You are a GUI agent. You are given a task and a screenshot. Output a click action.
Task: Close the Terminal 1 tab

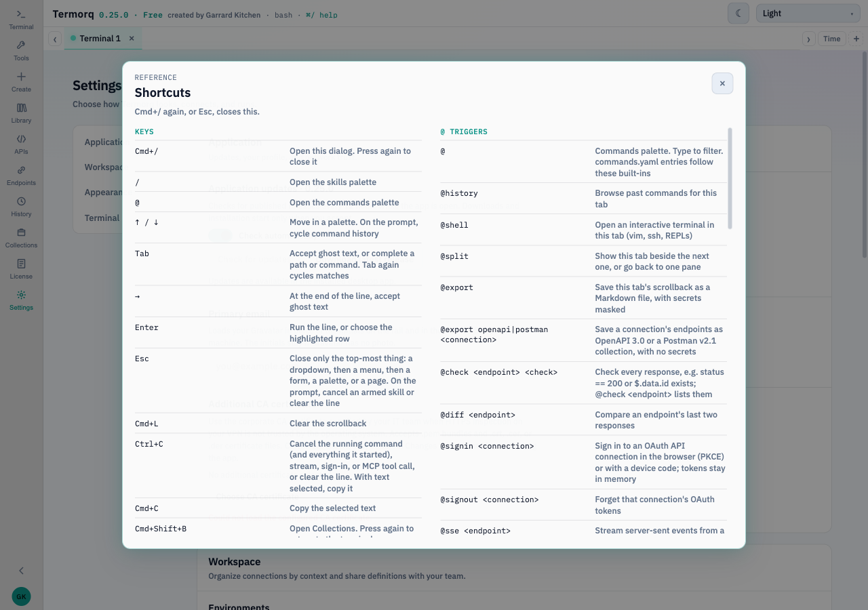click(132, 39)
